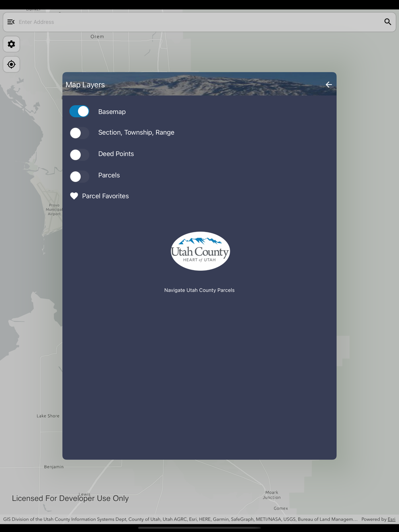
Task: Expand the GIS Division attribution text
Action: click(180, 519)
